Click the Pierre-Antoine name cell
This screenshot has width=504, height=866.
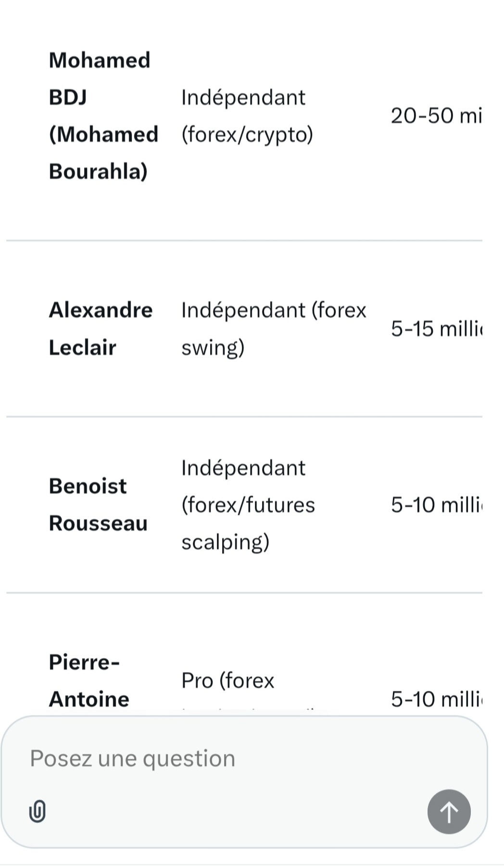point(89,681)
